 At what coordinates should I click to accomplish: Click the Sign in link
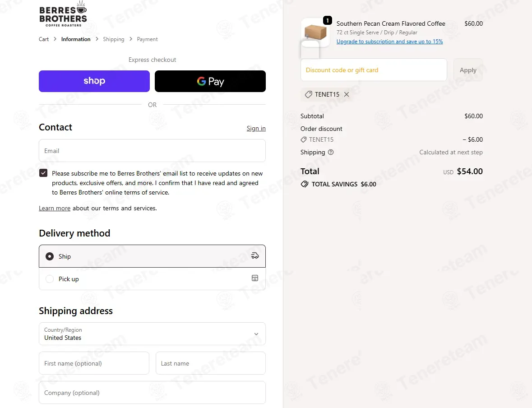256,128
